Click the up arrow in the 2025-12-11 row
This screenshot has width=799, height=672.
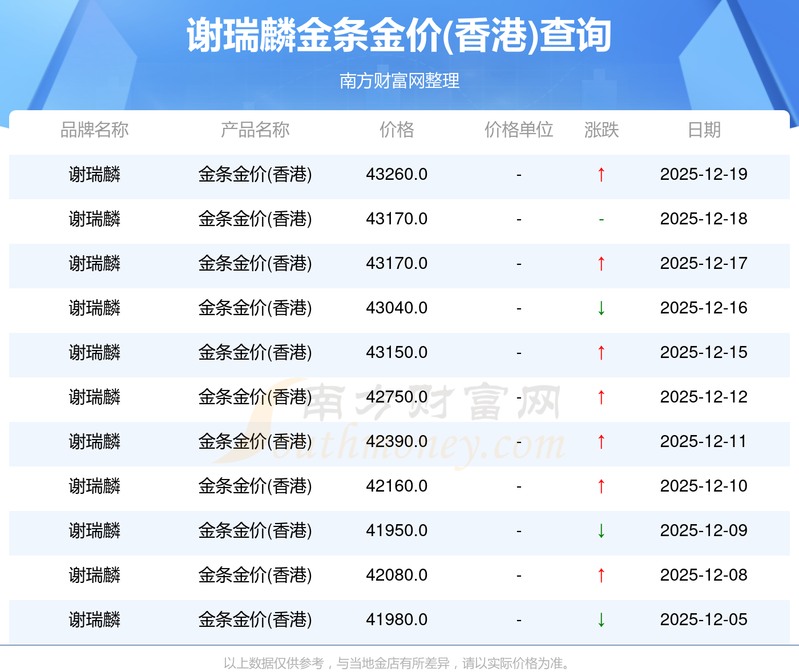coord(602,442)
